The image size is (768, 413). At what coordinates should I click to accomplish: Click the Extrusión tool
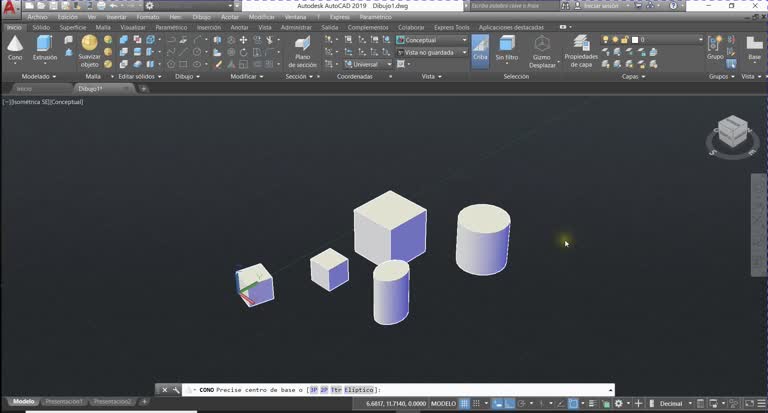(x=45, y=48)
